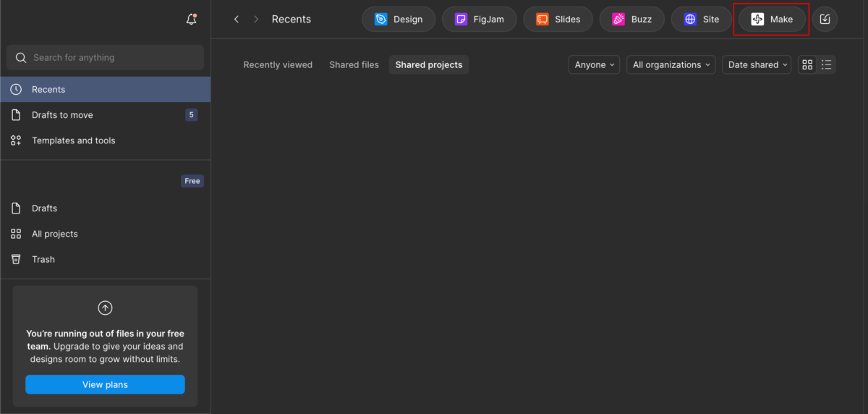Screen dimensions: 868x414
Task: Create a new Slides deck
Action: [558, 20]
